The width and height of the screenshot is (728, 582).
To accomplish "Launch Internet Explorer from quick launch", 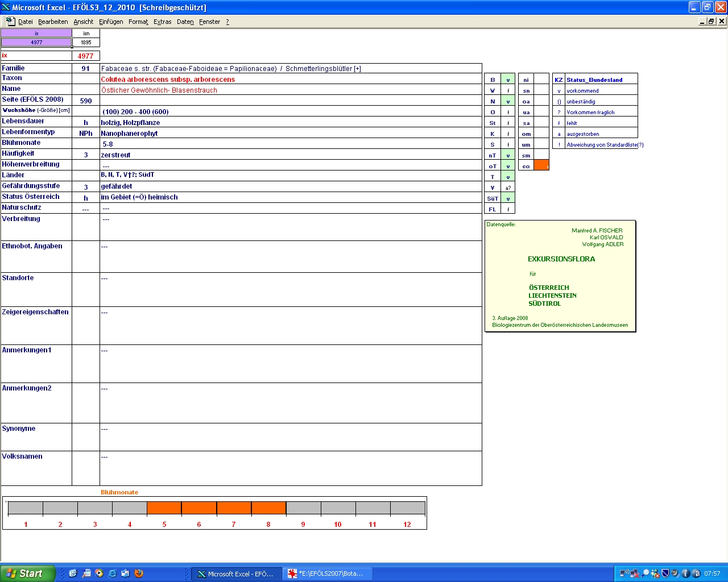I will [112, 573].
